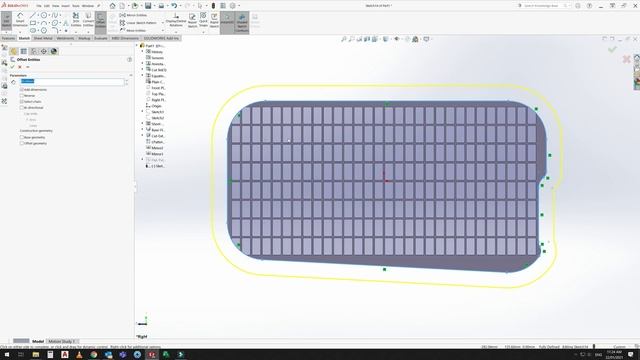Click the Undo icon in quick toolbar
The width and height of the screenshot is (640, 360).
(x=174, y=6)
